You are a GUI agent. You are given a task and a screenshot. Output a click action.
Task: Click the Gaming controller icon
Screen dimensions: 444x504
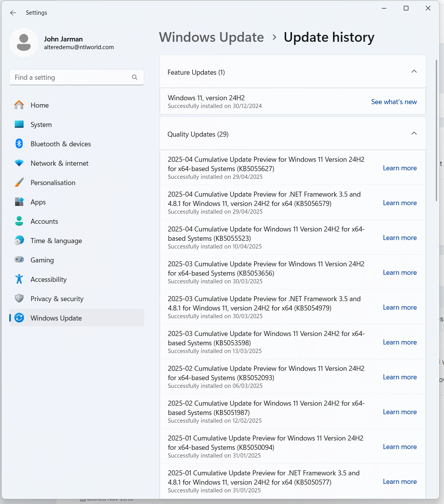(19, 260)
